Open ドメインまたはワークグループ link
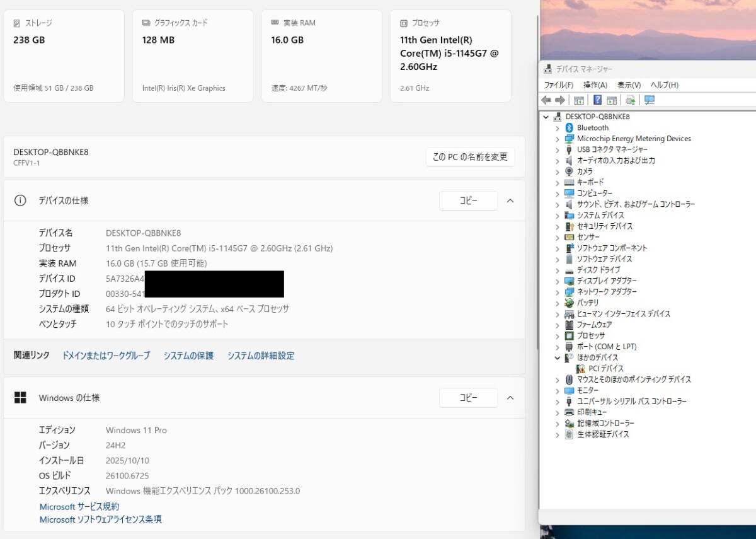Screen dimensions: 756x539 coord(106,356)
